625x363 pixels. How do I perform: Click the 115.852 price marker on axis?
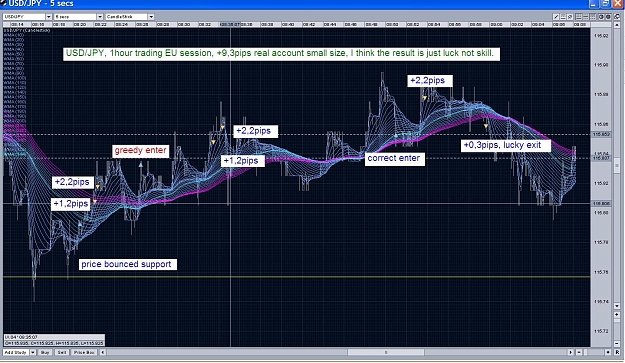[x=601, y=134]
